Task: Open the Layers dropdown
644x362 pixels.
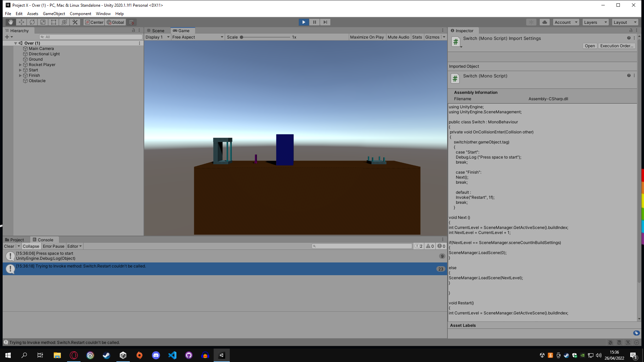Action: point(595,22)
